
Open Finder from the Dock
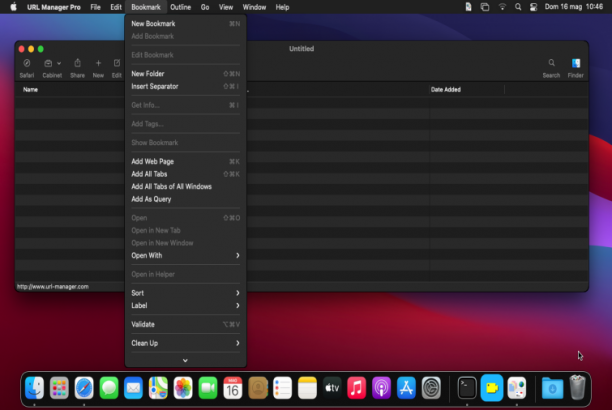(x=34, y=388)
